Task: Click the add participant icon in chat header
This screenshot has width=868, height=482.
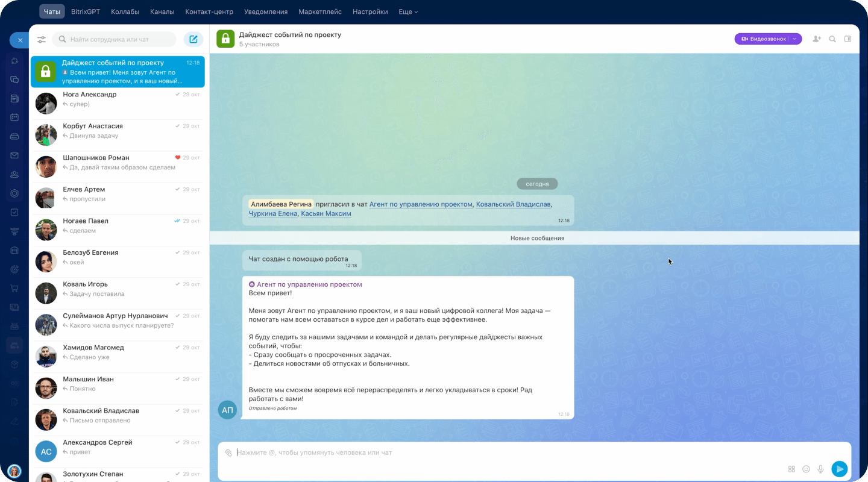Action: [x=817, y=39]
